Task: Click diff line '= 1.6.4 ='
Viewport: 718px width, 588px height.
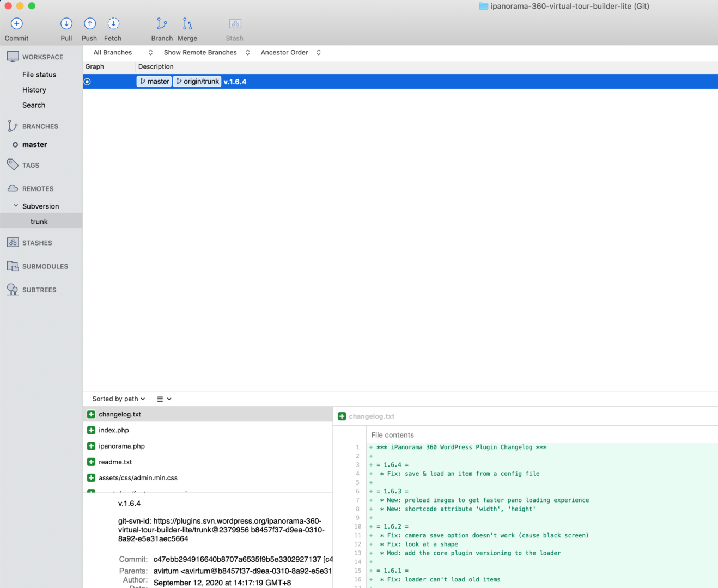Action: click(x=392, y=465)
